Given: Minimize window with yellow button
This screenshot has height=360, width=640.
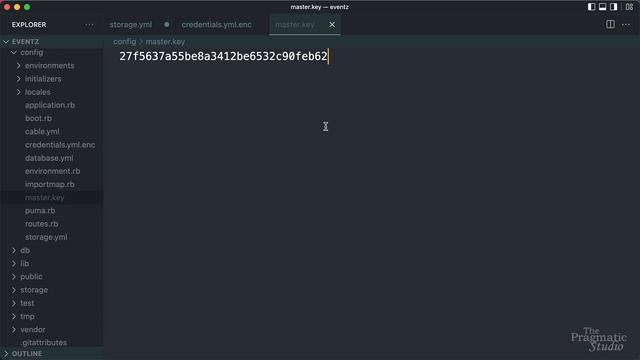Looking at the screenshot, I should click(x=17, y=7).
